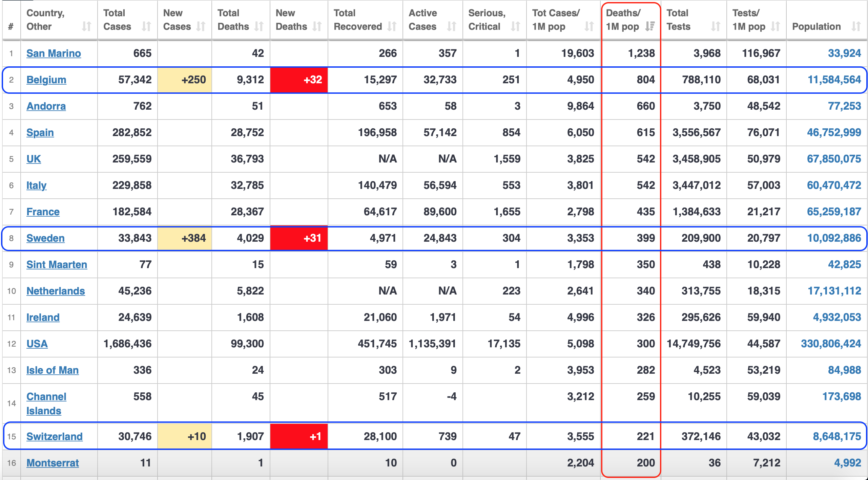Sort by Serious, Critical arrow icon
The image size is (868, 480).
pyautogui.click(x=516, y=26)
